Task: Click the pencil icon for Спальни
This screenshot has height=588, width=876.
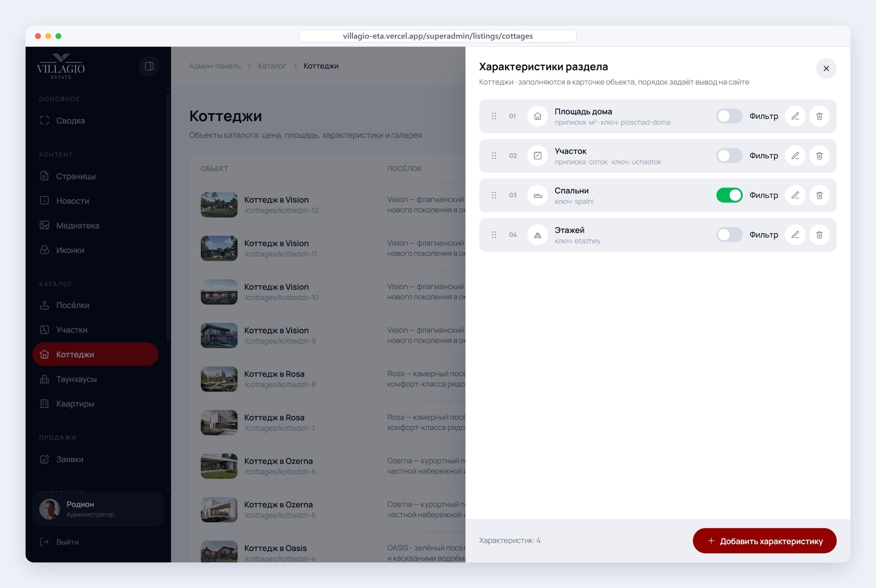Action: (x=795, y=195)
